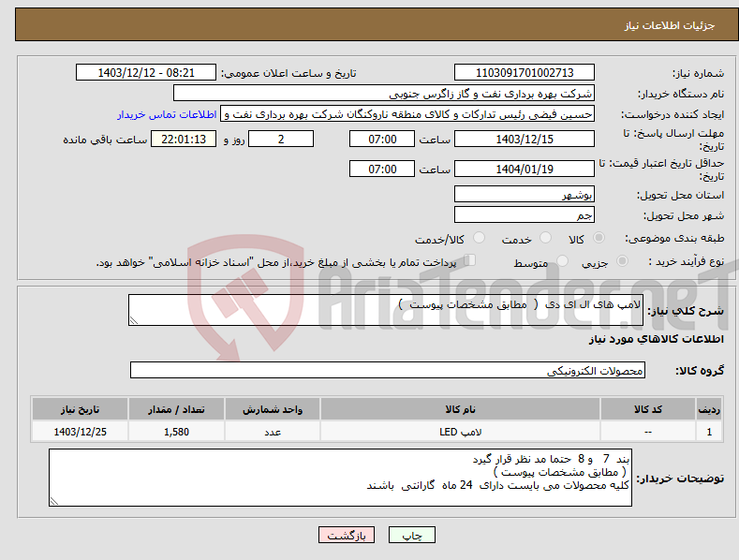Viewport: 739px width, 560px height.
Task: Click remaining time field 22:01:13
Action: coord(184,139)
